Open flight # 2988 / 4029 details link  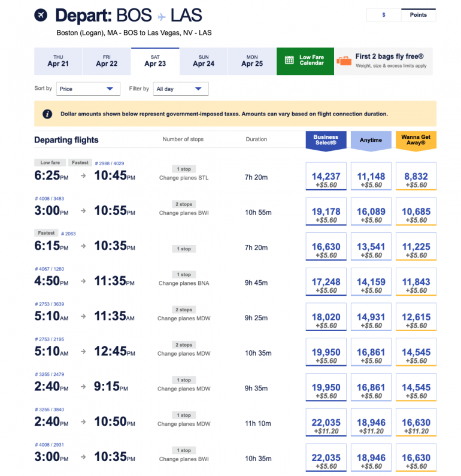(110, 163)
